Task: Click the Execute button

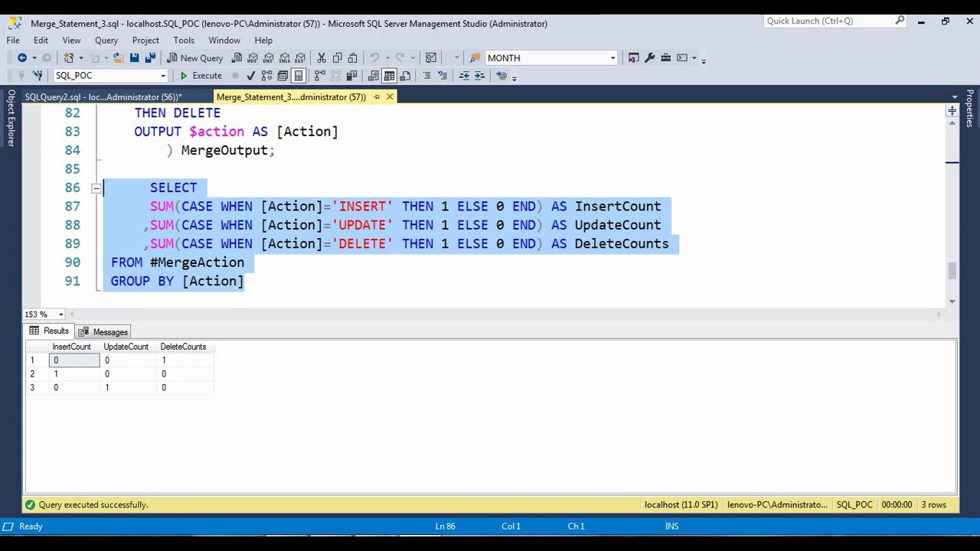Action: [201, 76]
